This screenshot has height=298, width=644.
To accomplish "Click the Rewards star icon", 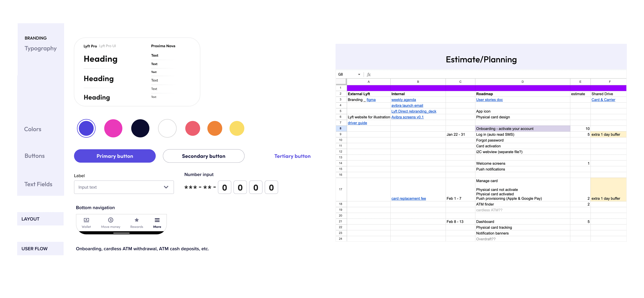I will point(137,220).
